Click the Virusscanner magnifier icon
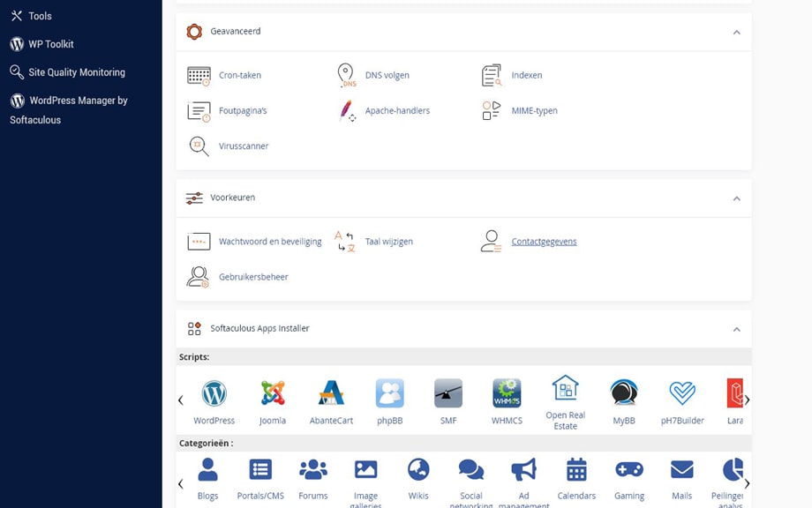The image size is (812, 508). 199,146
